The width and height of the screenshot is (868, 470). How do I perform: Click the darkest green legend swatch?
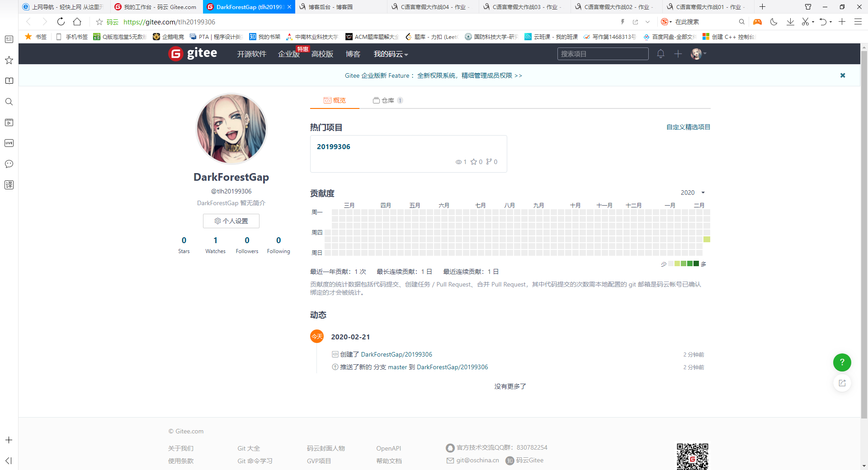tap(696, 263)
